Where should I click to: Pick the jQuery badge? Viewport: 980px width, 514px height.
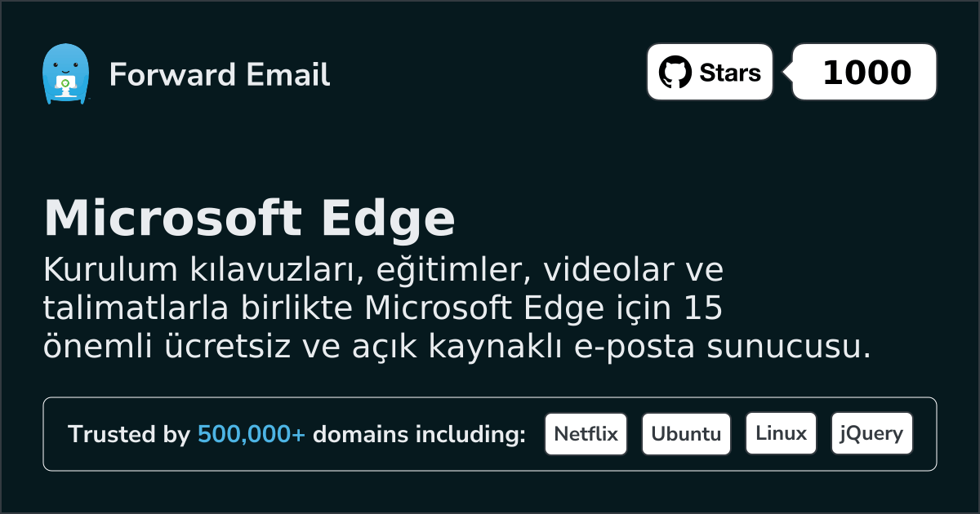coord(871,434)
